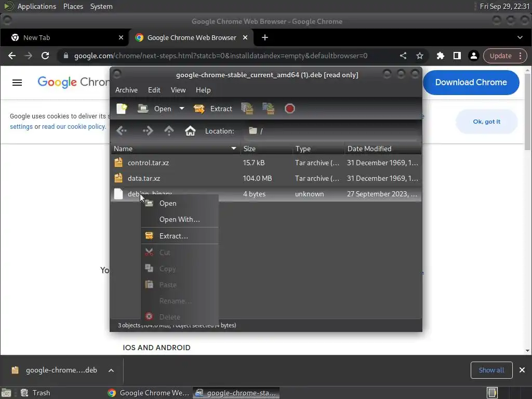
Task: Open the Google Chrome page hamburger menu
Action: point(17,83)
